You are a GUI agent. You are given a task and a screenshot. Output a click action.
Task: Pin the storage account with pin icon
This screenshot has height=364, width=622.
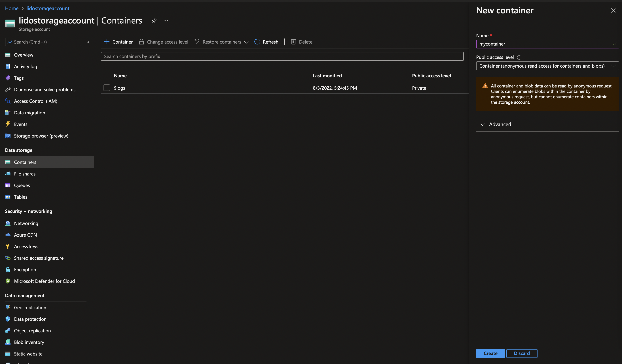click(154, 20)
